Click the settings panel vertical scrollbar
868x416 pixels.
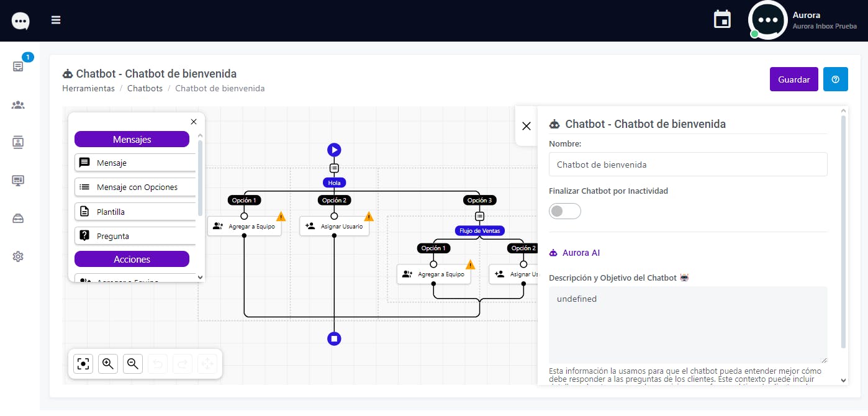tap(843, 231)
